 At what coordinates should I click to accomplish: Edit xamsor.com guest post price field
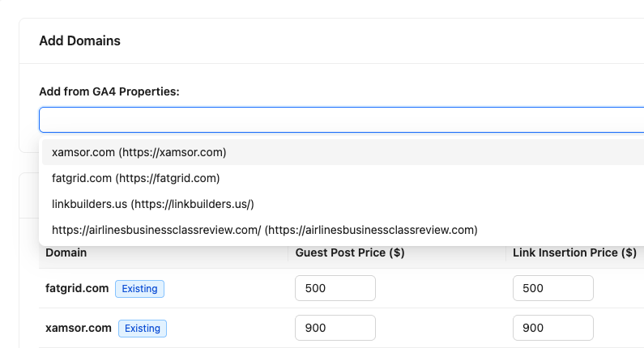pos(335,328)
